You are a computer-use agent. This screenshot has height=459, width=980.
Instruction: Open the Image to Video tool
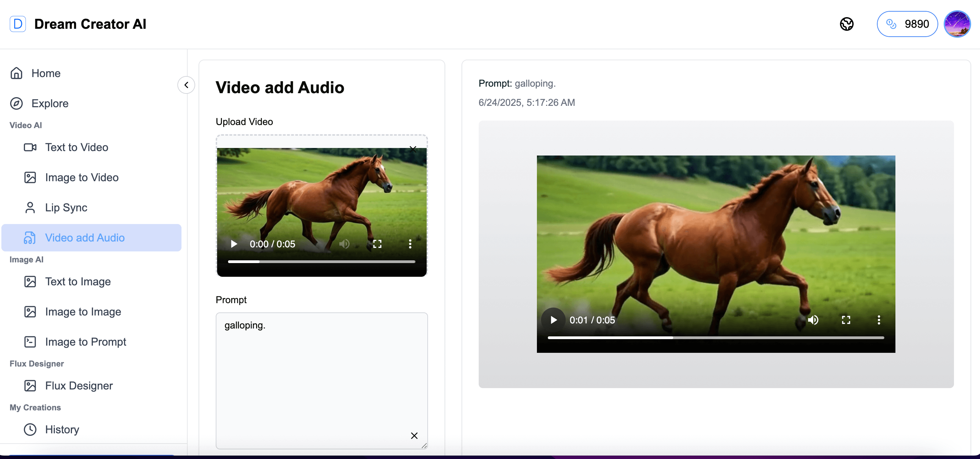coord(81,177)
